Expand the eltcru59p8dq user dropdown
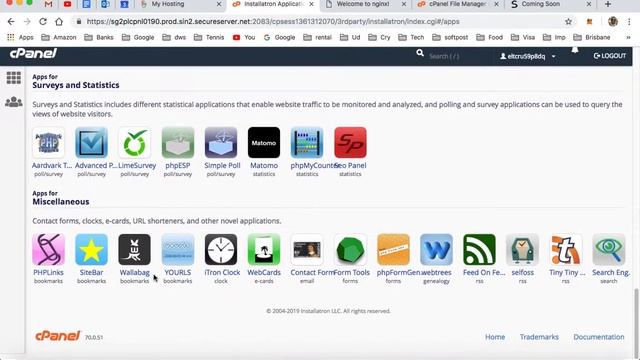The height and width of the screenshot is (360, 640). (x=528, y=56)
